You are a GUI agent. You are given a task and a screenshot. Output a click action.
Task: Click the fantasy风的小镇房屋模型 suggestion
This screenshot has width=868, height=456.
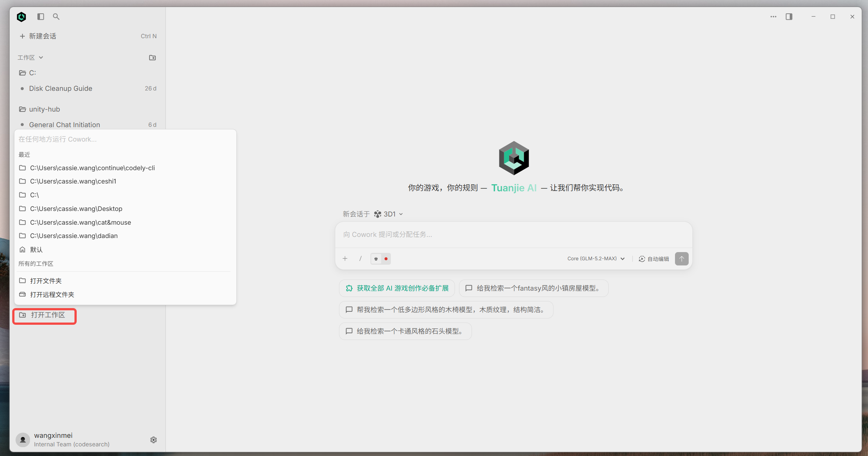[x=534, y=288]
